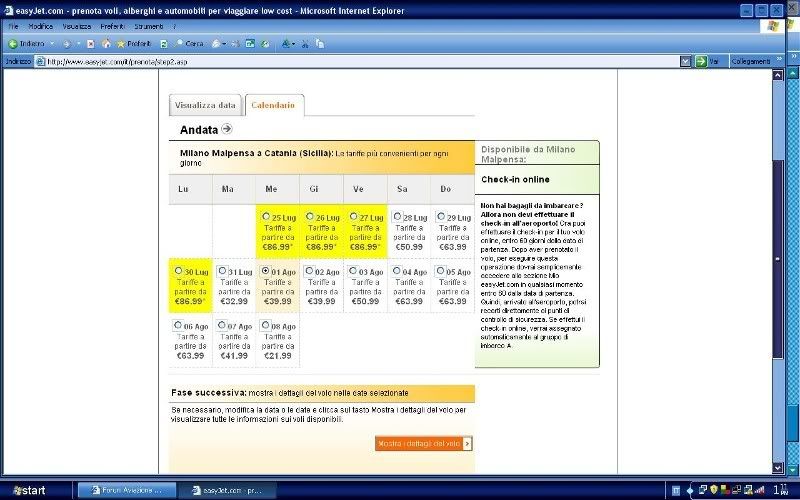Open the Preferiti menu
This screenshot has width=800, height=500.
(112, 27)
